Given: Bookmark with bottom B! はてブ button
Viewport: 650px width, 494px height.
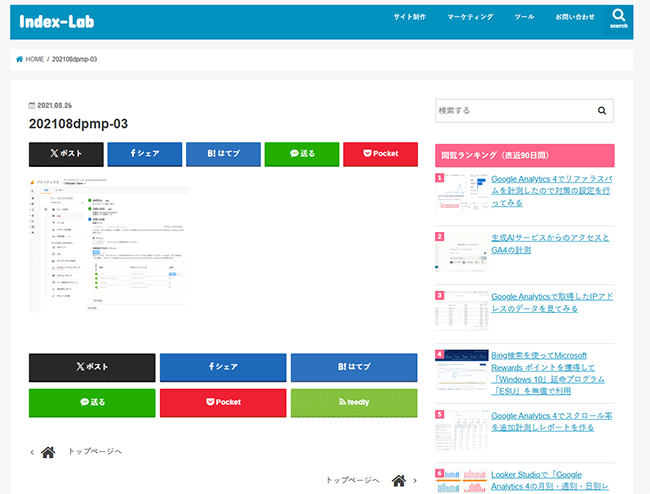Looking at the screenshot, I should pyautogui.click(x=354, y=368).
